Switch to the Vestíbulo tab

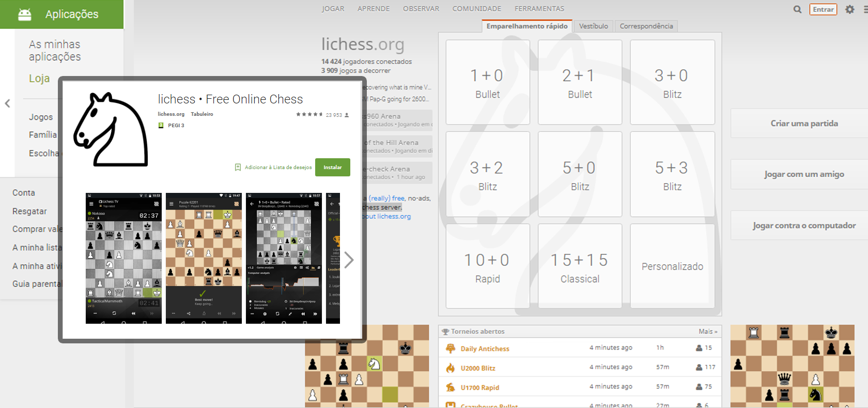coord(593,26)
